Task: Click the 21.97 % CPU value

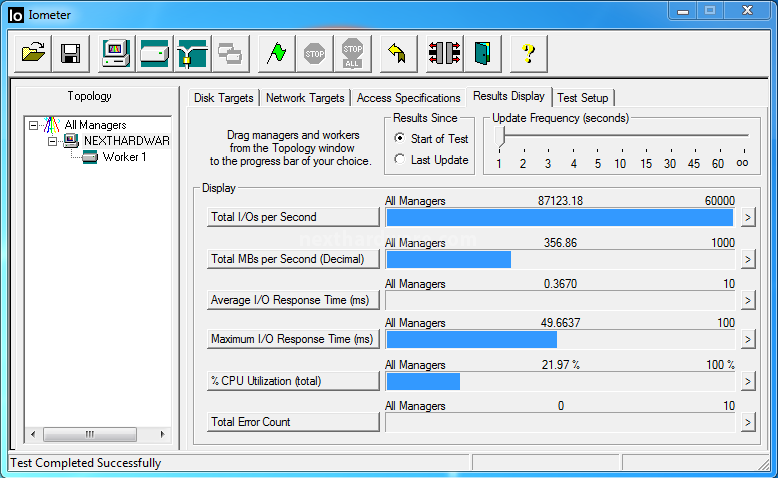Action: (x=560, y=365)
